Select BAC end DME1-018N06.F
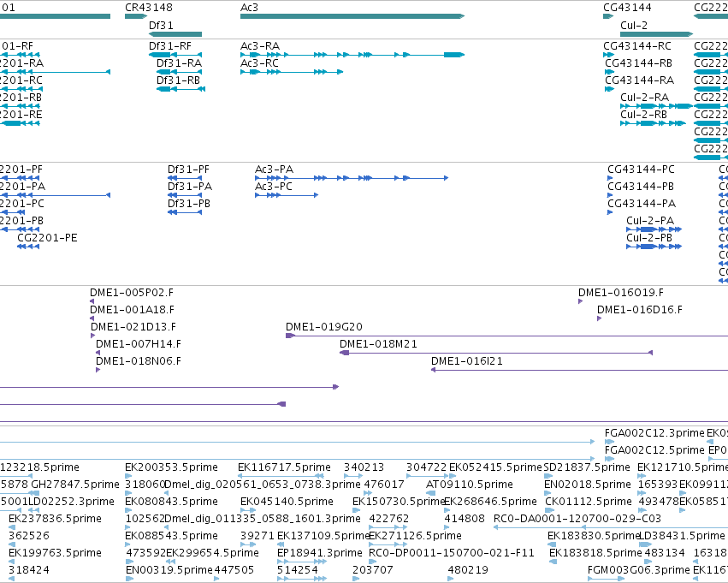Viewport: 728px width, 583px height. [98, 370]
